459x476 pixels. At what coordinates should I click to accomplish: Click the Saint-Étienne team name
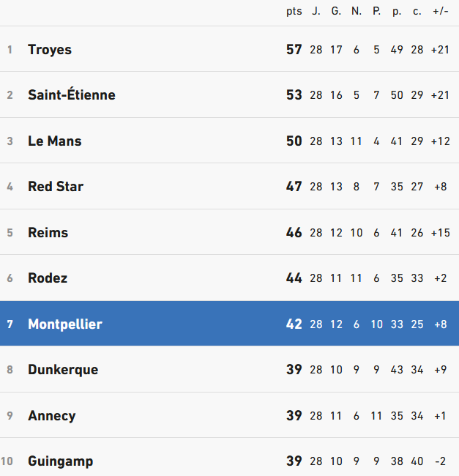pos(71,95)
